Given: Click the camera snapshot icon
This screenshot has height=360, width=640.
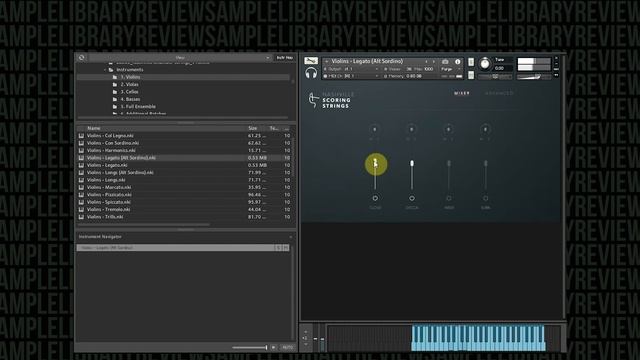Looking at the screenshot, I should [x=445, y=62].
